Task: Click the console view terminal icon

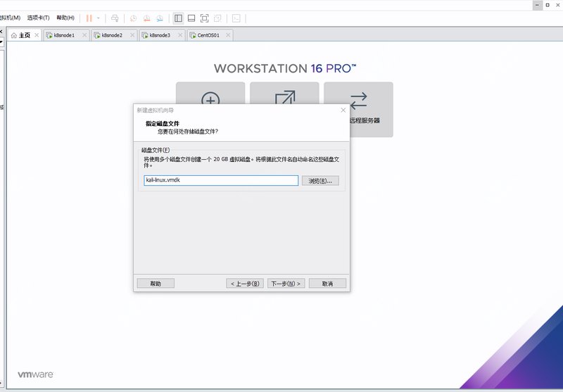Action: [236, 18]
